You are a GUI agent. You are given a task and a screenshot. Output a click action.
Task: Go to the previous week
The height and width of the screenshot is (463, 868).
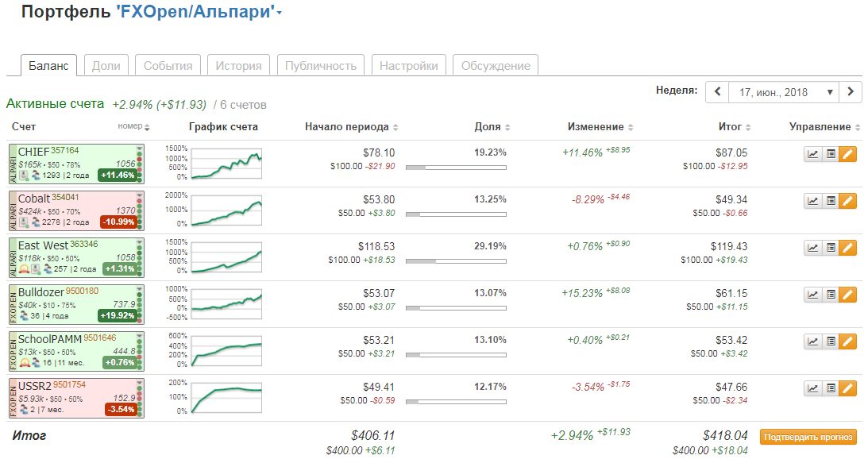(717, 92)
